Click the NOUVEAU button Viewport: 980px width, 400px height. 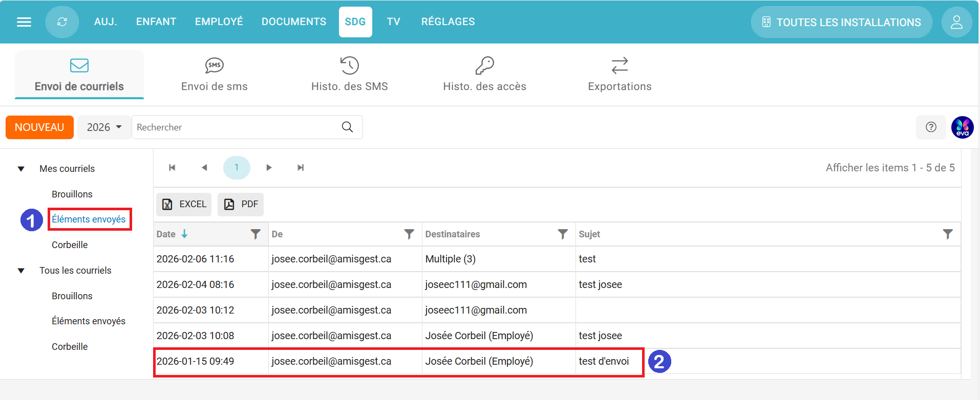39,127
